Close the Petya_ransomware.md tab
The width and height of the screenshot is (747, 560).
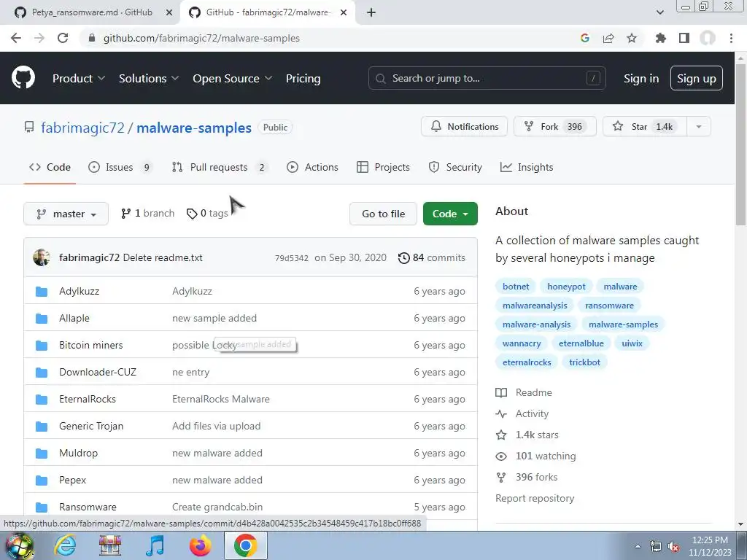(169, 12)
